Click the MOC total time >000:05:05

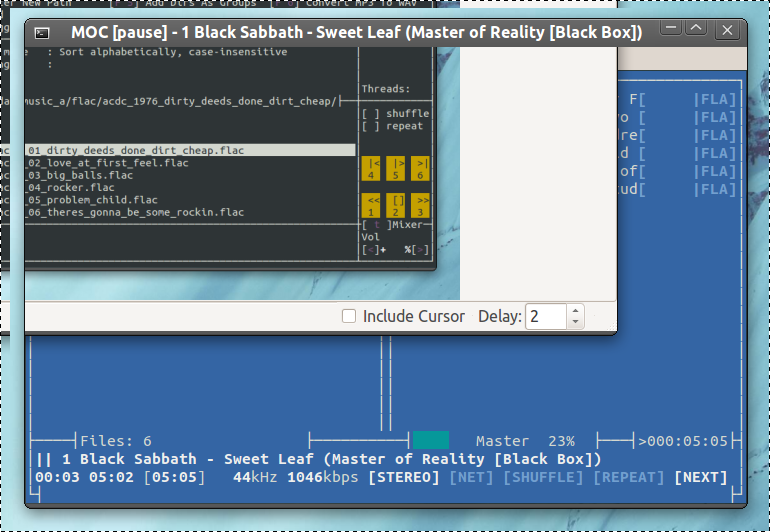(683, 441)
